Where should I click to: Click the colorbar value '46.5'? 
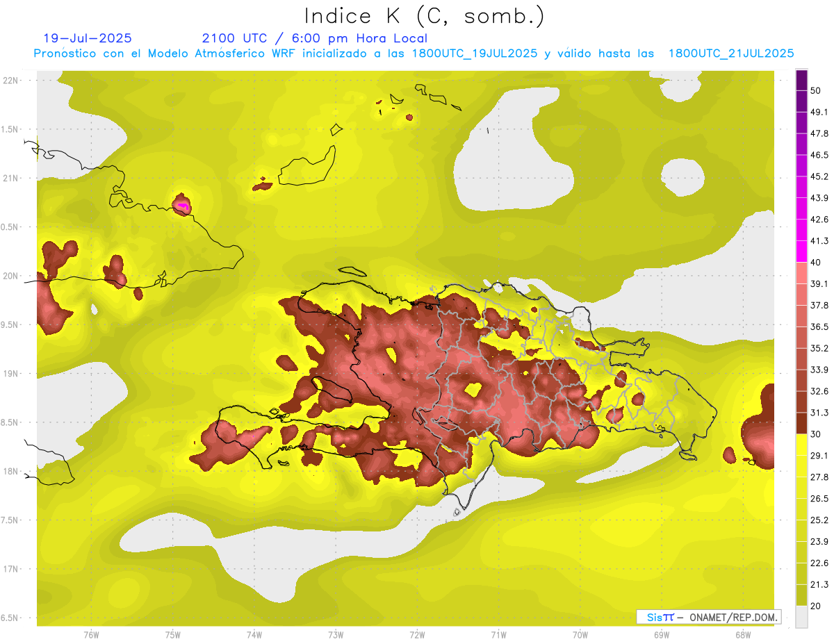819,155
